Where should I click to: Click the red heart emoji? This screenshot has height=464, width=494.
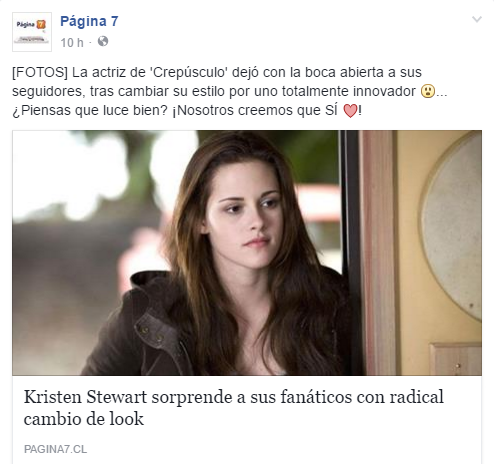350,110
